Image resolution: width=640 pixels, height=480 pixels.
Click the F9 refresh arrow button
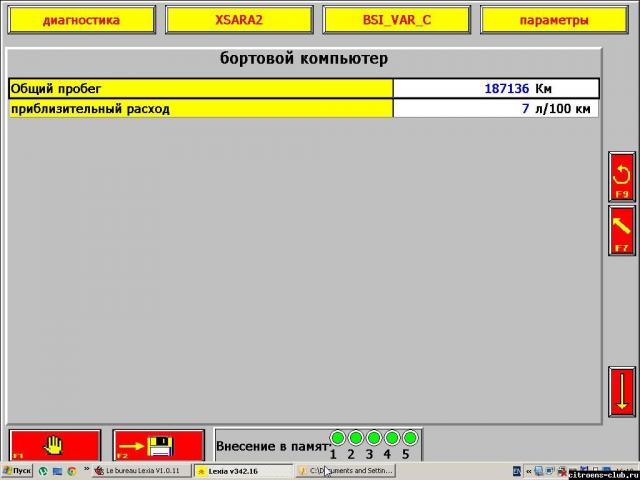point(621,178)
